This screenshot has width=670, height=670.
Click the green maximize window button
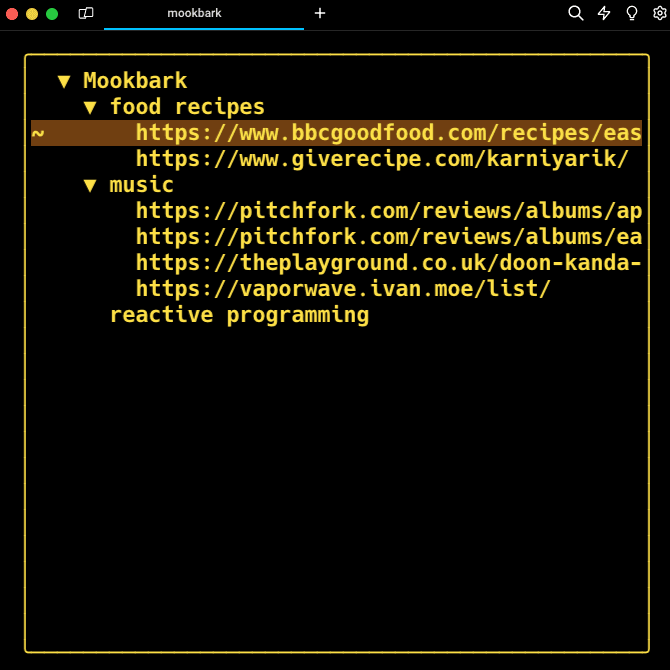pos(52,14)
